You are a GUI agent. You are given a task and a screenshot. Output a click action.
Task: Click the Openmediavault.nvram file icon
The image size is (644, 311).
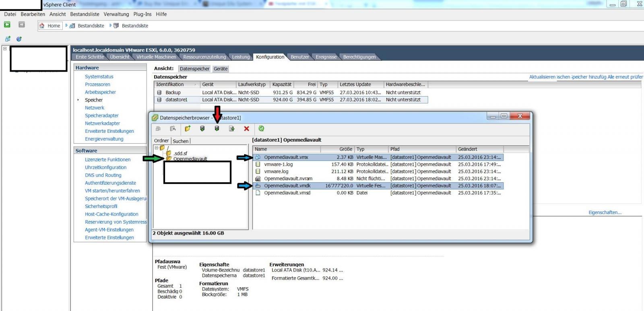coord(258,179)
